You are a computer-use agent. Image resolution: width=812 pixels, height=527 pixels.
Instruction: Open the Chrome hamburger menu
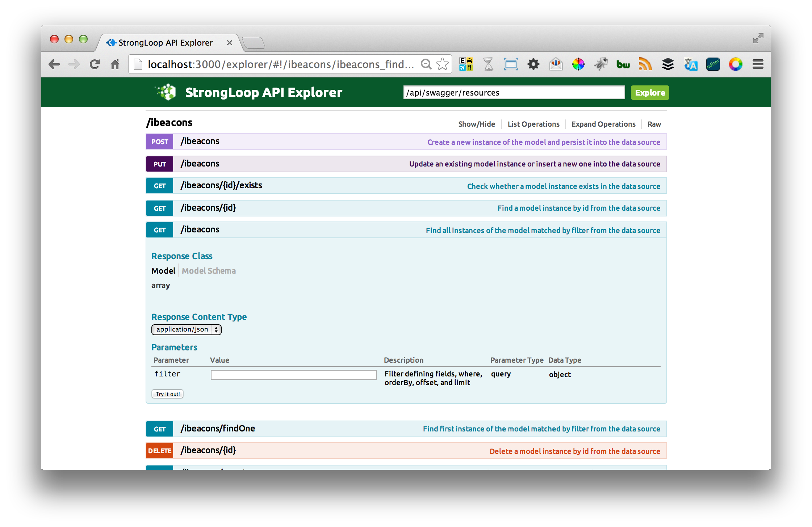pos(758,64)
